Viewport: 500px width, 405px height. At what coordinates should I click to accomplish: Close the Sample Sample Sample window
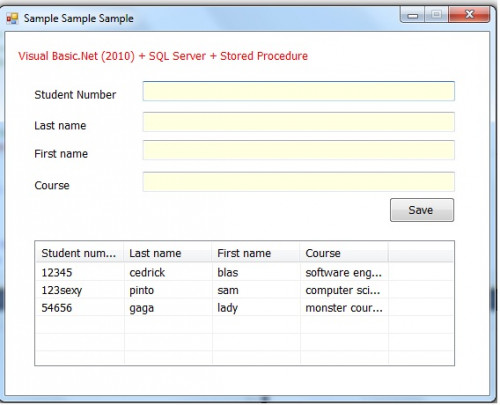(469, 15)
